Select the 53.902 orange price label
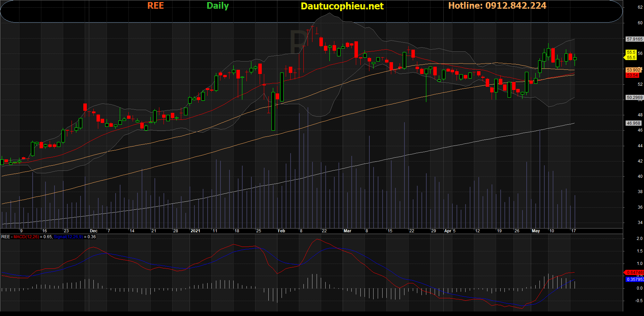 633,70
